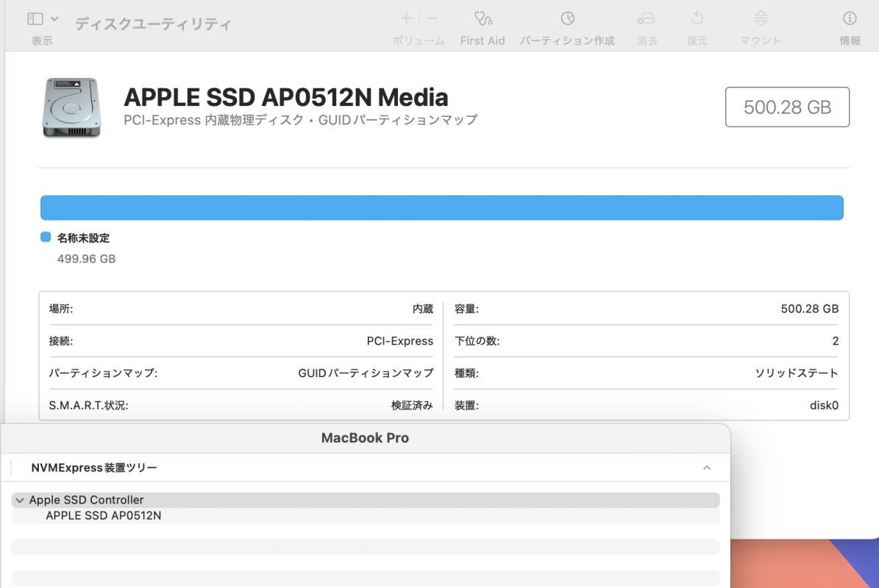Collapse the Apple SSD Controller entry
Image resolution: width=879 pixels, height=588 pixels.
[20, 500]
